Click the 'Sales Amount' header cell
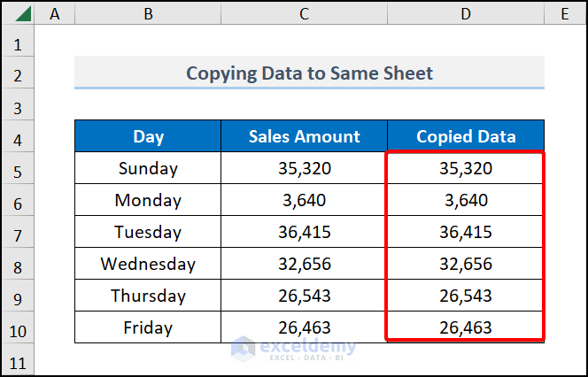 (304, 136)
